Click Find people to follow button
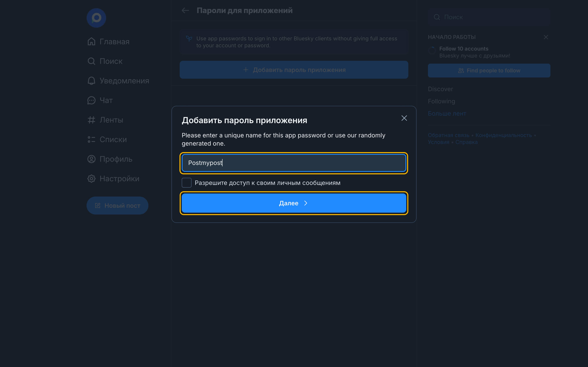This screenshot has width=588, height=367. coord(489,71)
